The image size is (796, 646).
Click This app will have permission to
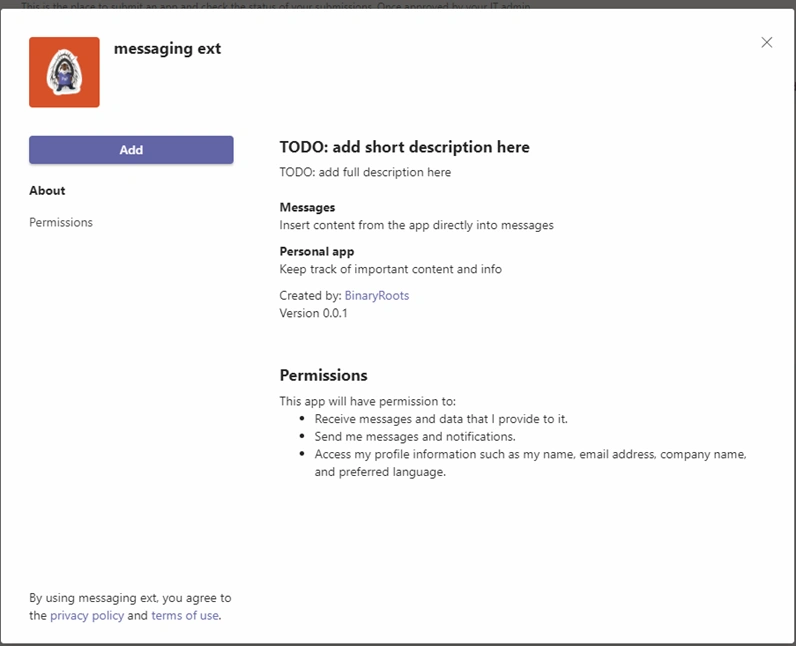coord(368,401)
